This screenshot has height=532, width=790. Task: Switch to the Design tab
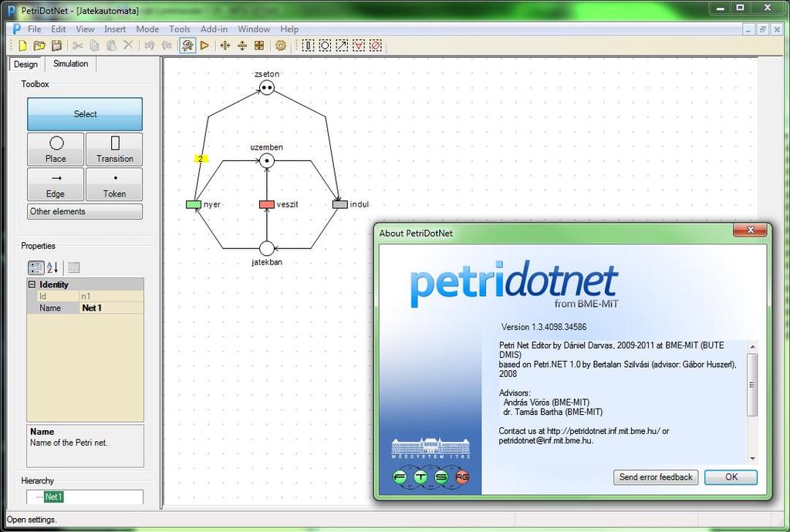25,64
